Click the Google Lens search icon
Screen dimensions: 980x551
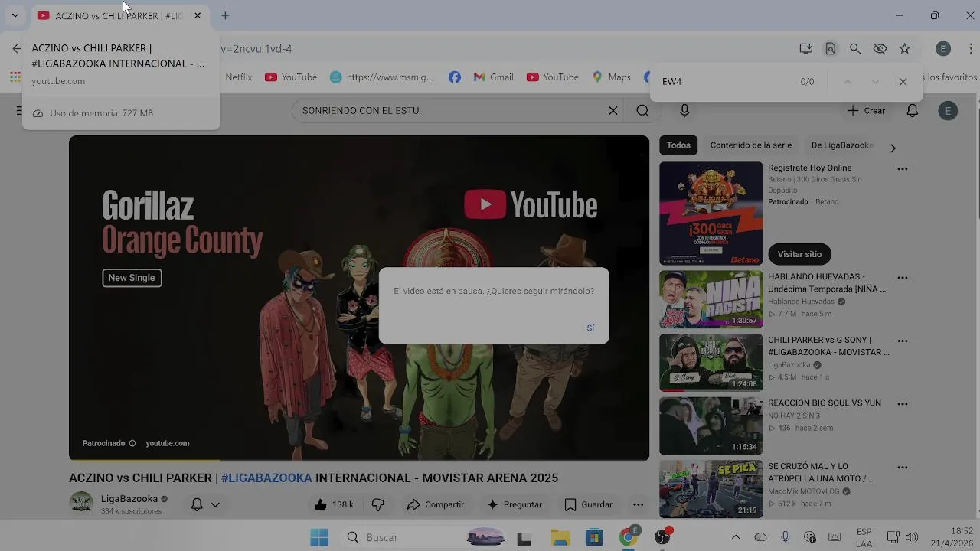(830, 48)
